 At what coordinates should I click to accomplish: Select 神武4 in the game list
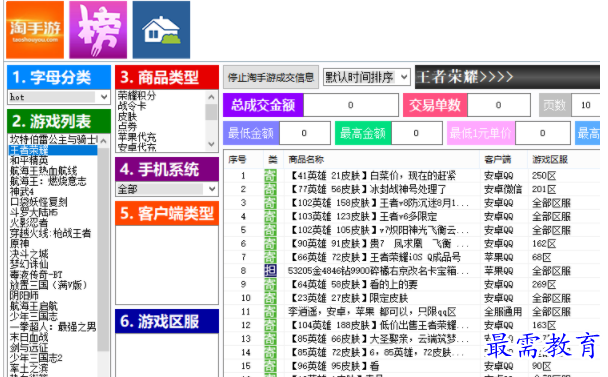tap(22, 192)
